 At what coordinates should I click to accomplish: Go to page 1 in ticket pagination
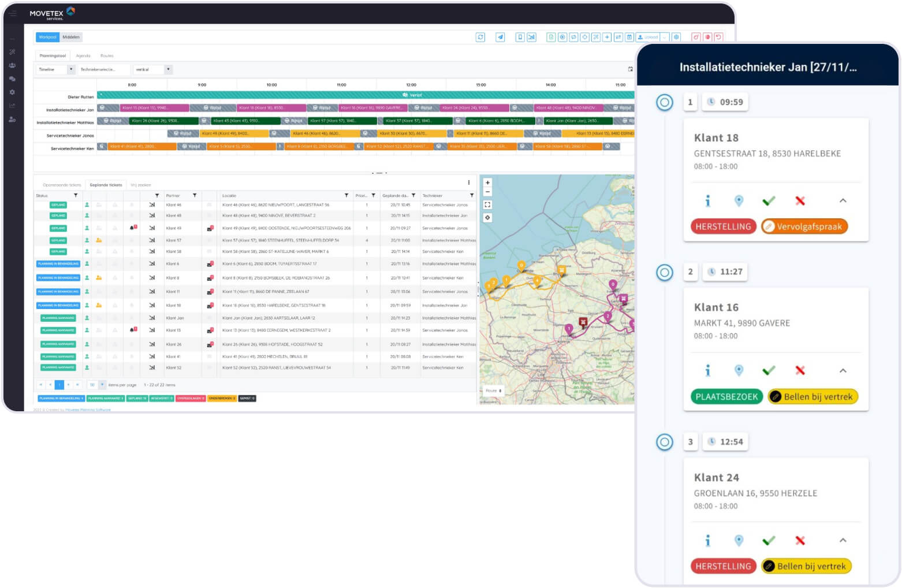coord(59,385)
